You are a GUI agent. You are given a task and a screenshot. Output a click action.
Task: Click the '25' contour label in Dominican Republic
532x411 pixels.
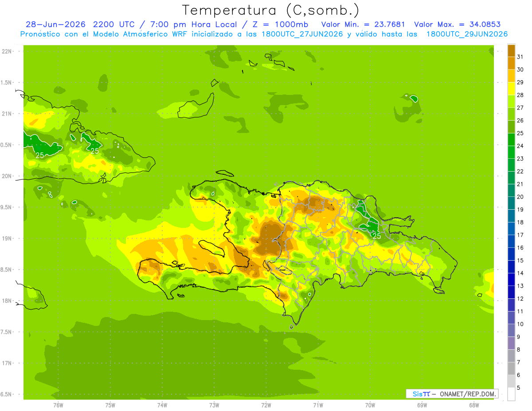tap(376, 236)
